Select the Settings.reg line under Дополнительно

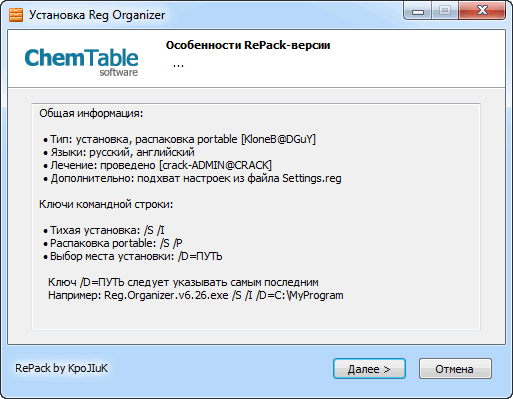(192, 178)
